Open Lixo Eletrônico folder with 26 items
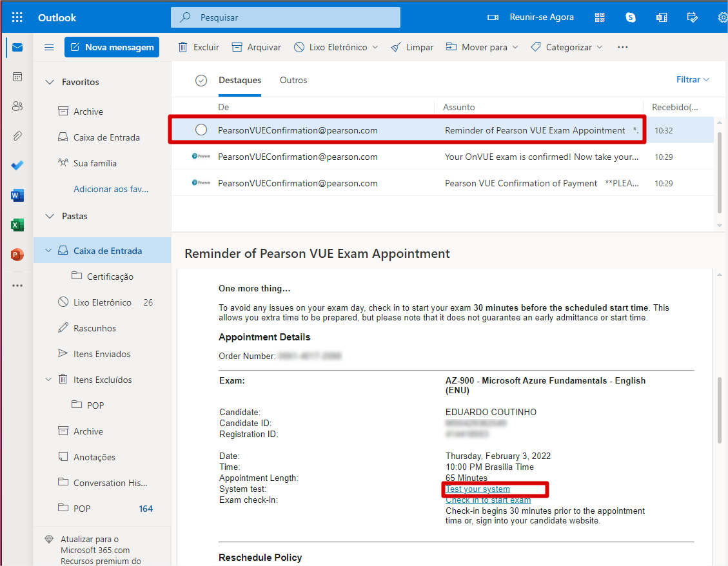 click(x=102, y=302)
